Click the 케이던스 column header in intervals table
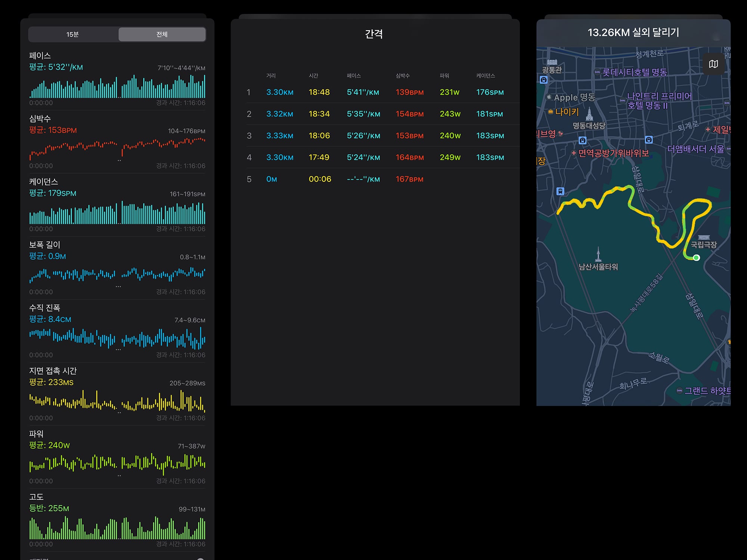 [486, 76]
